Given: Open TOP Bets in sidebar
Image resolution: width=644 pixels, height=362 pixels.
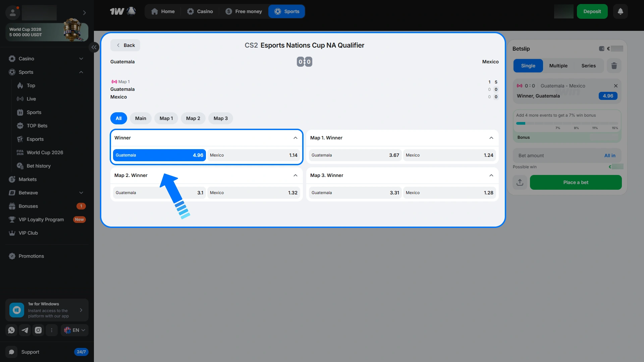Looking at the screenshot, I should (37, 126).
